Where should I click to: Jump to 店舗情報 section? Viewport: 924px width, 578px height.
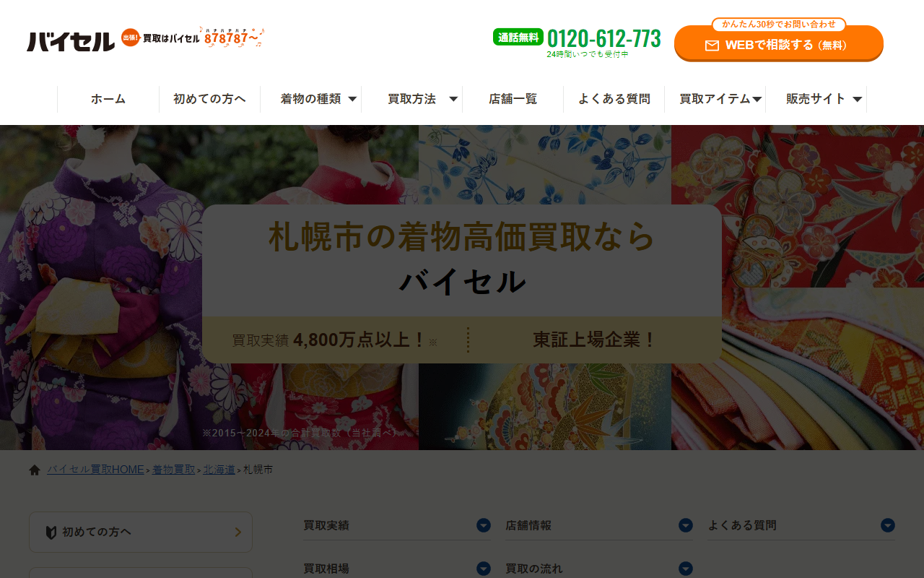point(599,526)
